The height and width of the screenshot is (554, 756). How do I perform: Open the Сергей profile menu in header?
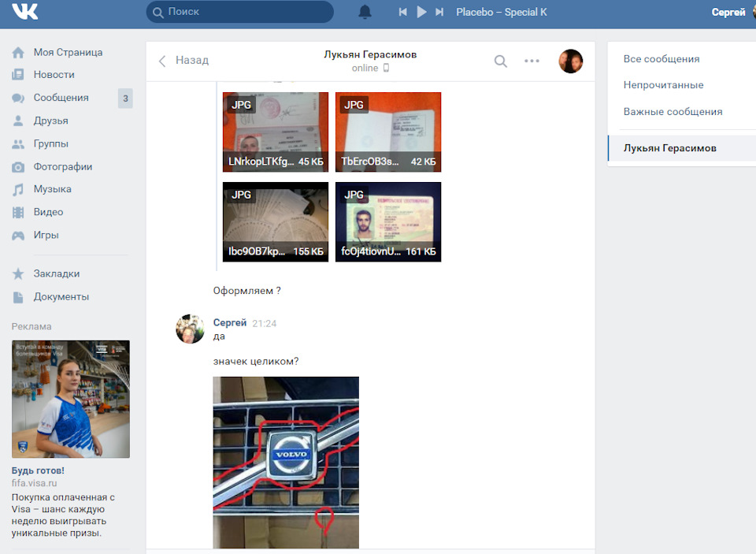point(730,12)
